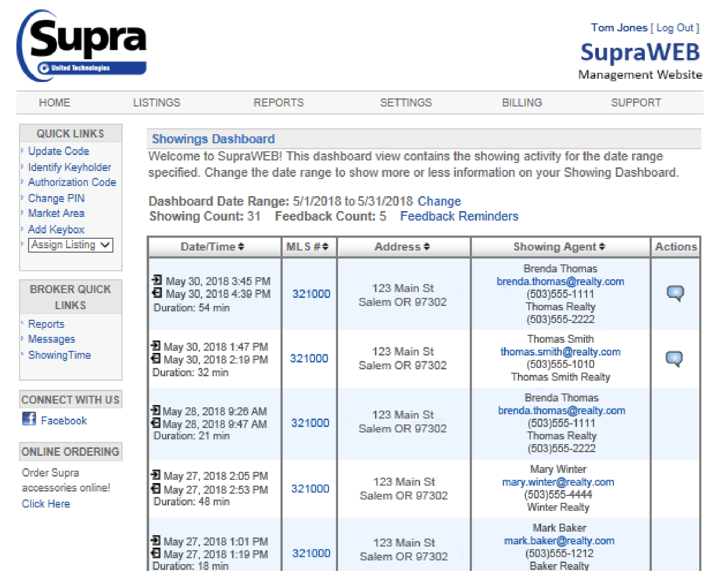Open MLS 321000 in May 27 2:05 PM row
728x571 pixels.
310,489
